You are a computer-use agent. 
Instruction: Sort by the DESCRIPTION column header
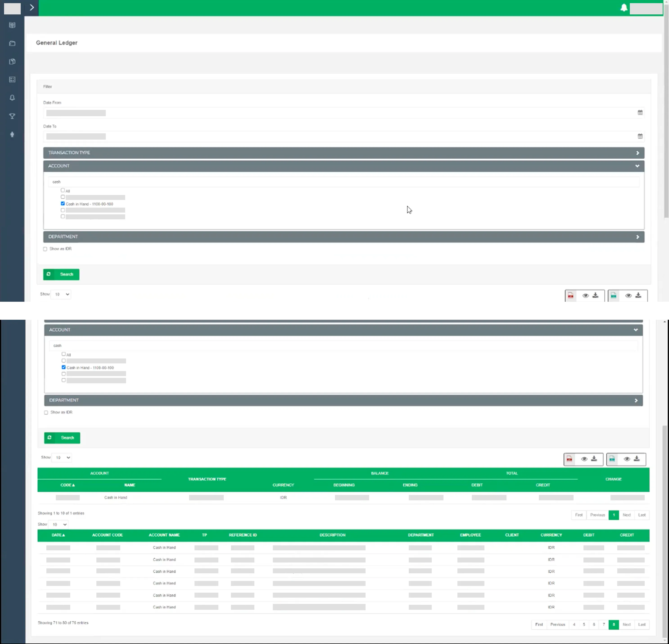pyautogui.click(x=332, y=535)
